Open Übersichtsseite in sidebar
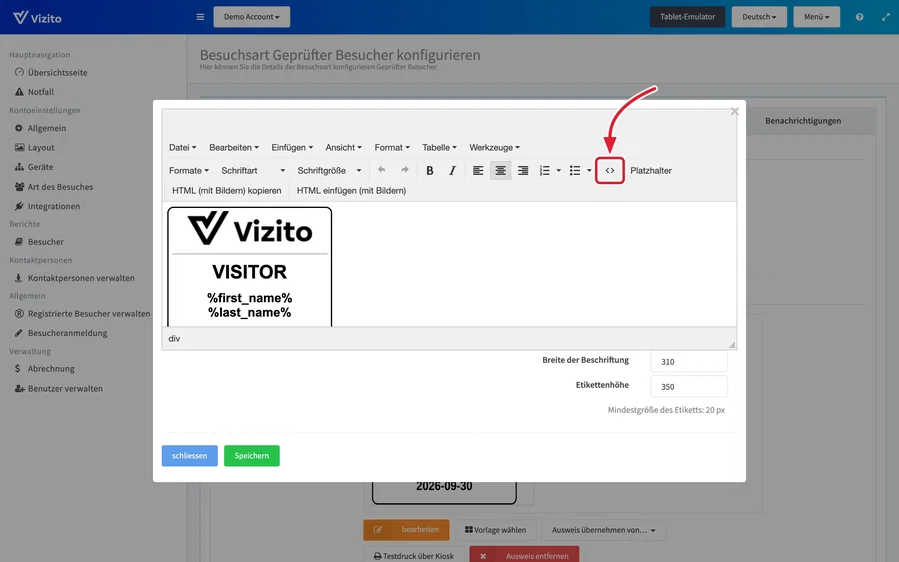The height and width of the screenshot is (562, 899). pos(51,72)
